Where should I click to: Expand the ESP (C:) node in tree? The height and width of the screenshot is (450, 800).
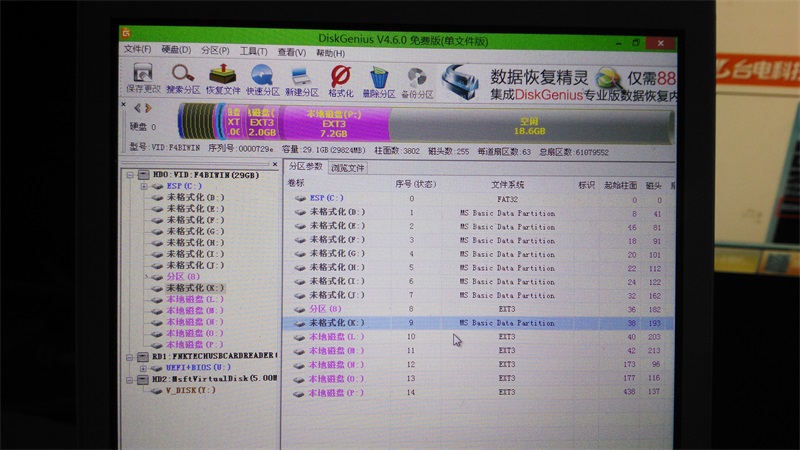pyautogui.click(x=144, y=186)
